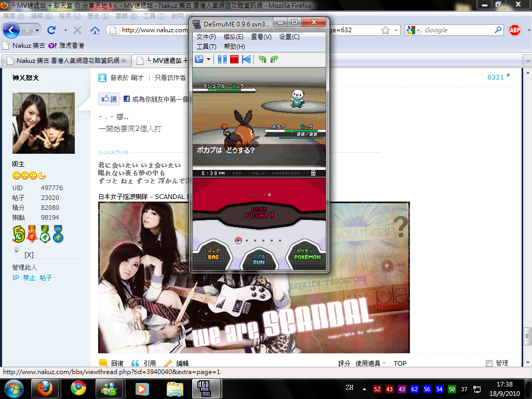Go to Firefox home page icon
Viewport: 532px width, 399px height.
[95, 30]
